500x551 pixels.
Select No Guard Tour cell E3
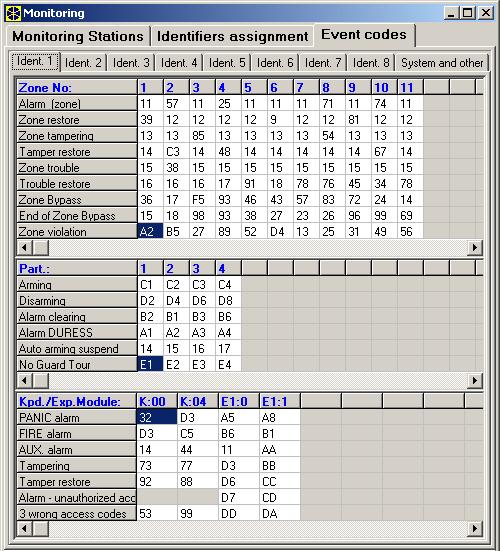click(x=202, y=364)
